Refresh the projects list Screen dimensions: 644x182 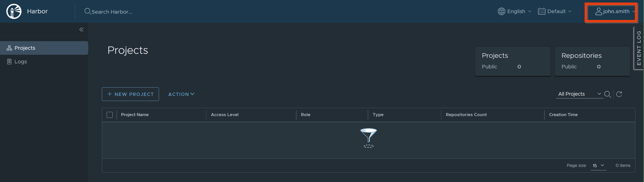point(619,94)
